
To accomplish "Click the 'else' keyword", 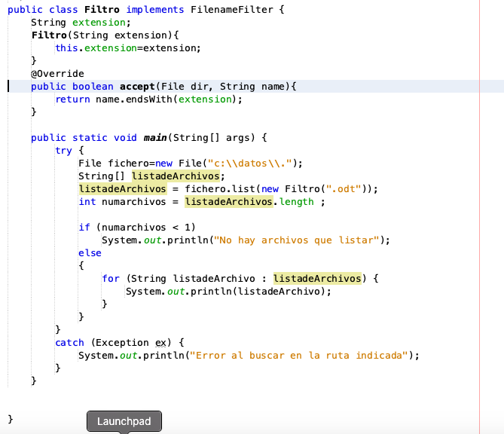I will point(90,253).
